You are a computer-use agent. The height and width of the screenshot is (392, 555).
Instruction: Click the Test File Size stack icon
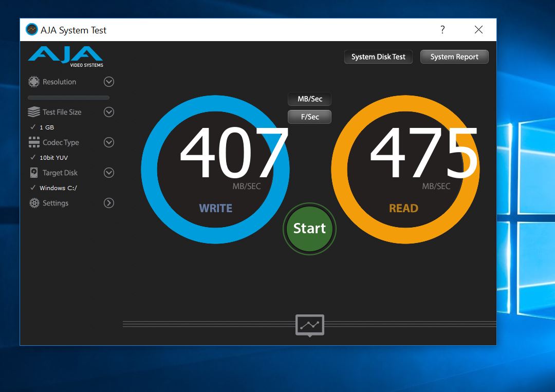tap(33, 112)
